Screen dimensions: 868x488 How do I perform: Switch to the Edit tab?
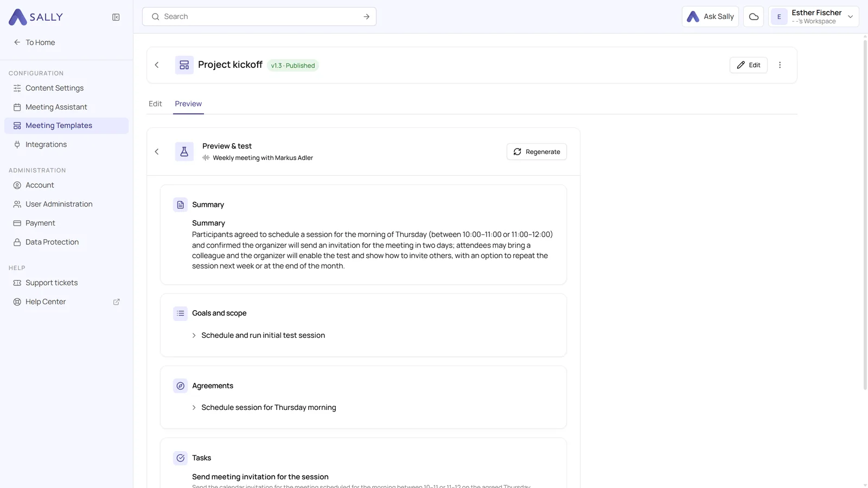click(x=155, y=104)
